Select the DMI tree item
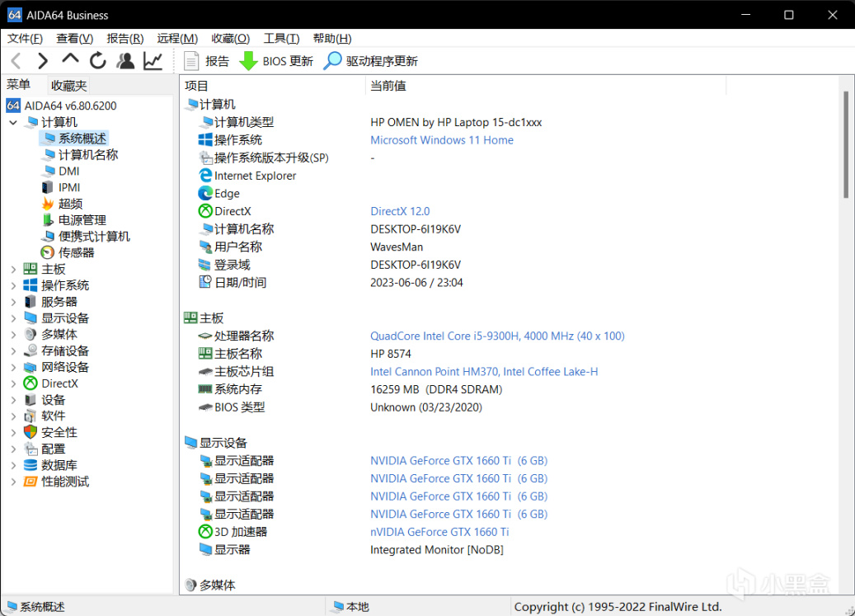855x616 pixels. click(61, 172)
